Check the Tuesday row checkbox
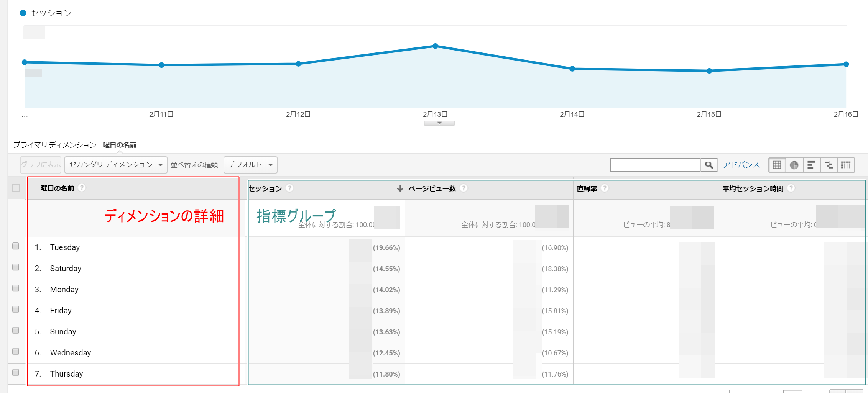This screenshot has width=868, height=393. point(16,246)
